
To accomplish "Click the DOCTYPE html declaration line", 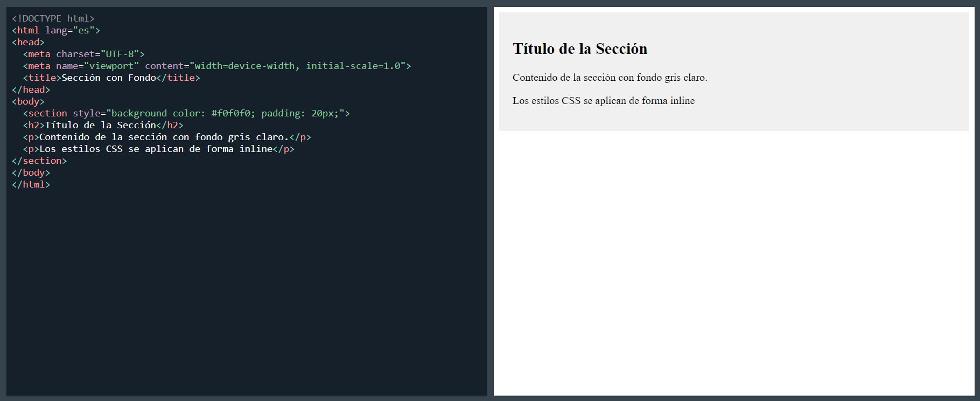I will click(x=53, y=18).
